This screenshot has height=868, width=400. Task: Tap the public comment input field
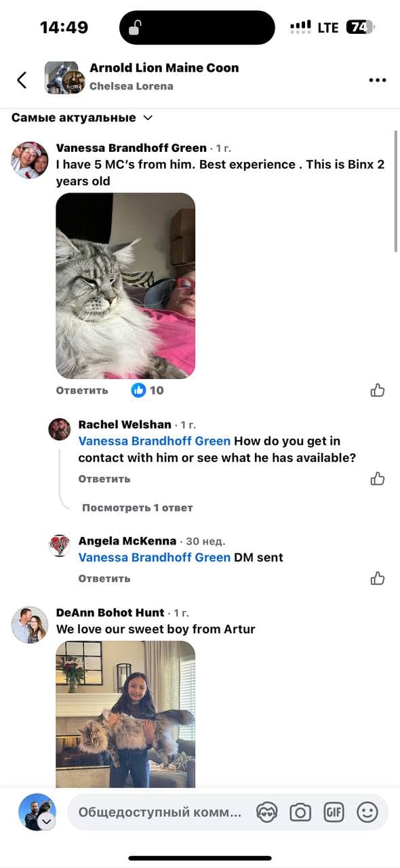(160, 812)
